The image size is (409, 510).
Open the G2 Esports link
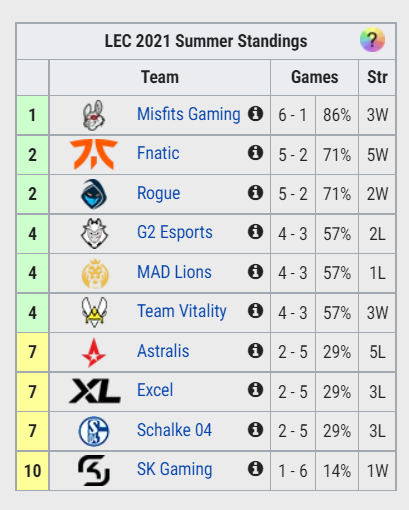pos(175,232)
